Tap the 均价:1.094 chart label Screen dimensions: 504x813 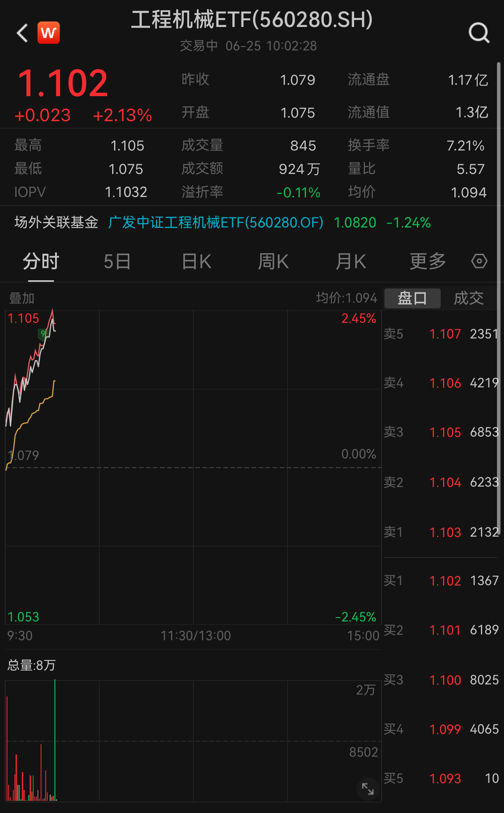pyautogui.click(x=347, y=298)
